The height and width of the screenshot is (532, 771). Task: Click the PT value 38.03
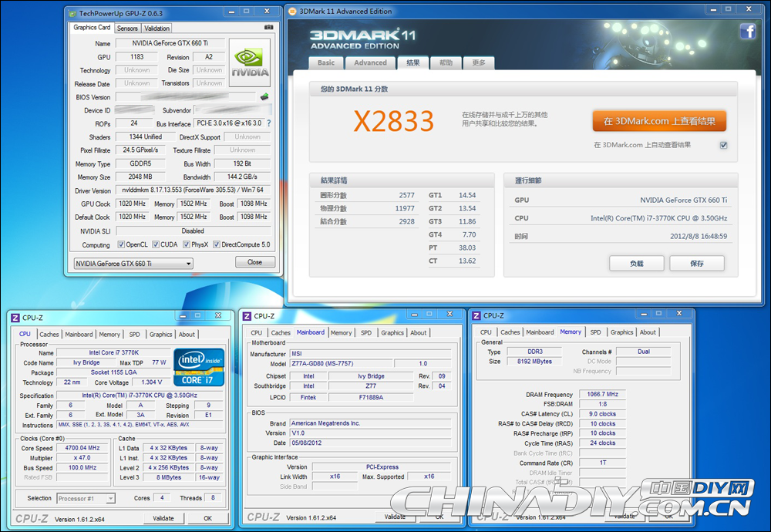tap(467, 247)
